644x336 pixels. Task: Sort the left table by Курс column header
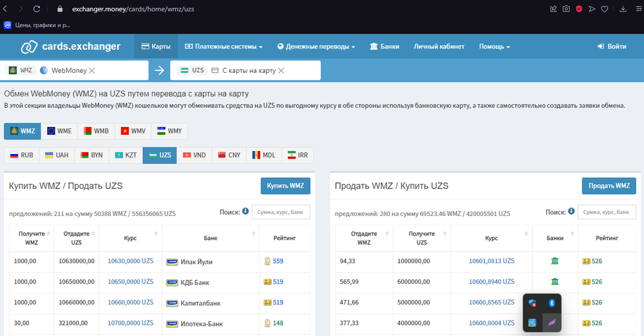[130, 238]
